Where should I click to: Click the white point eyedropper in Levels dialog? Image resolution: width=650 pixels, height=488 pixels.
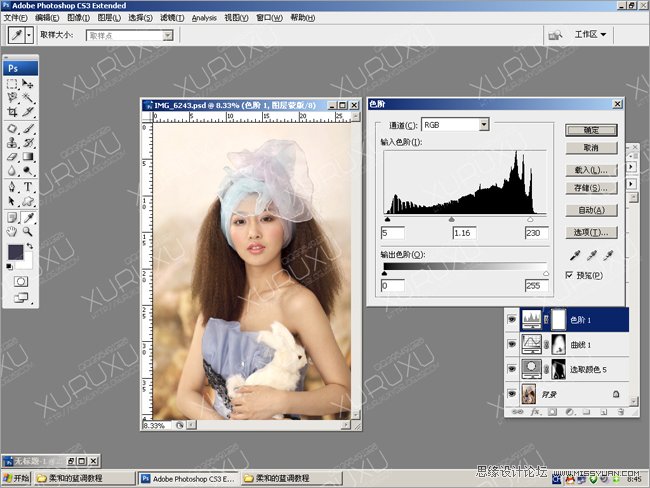[x=607, y=256]
